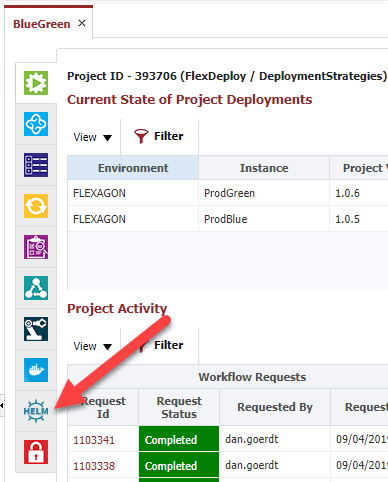Open the purple clipboard search sidebar icon
Screen dimensions: 388x482
pos(36,247)
